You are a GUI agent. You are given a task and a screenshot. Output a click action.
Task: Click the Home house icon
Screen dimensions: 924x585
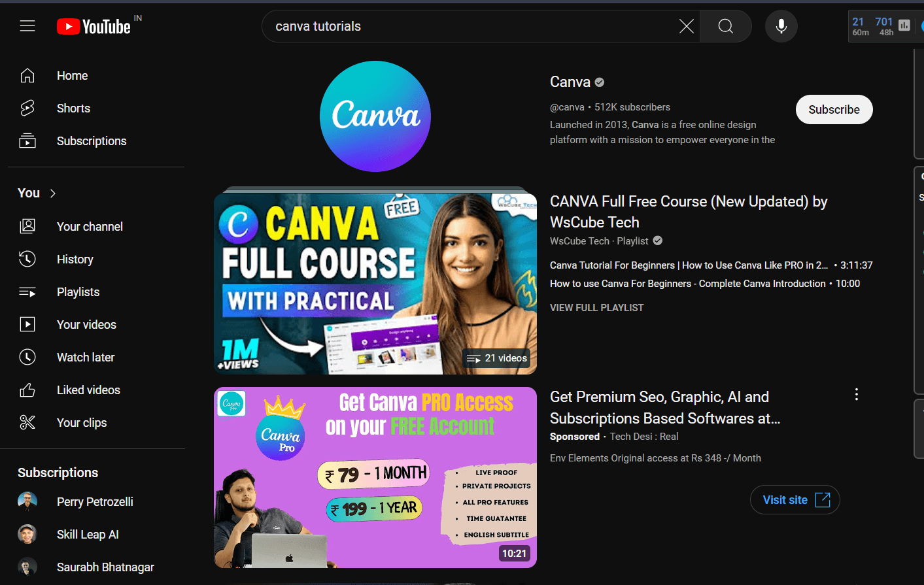pos(27,76)
